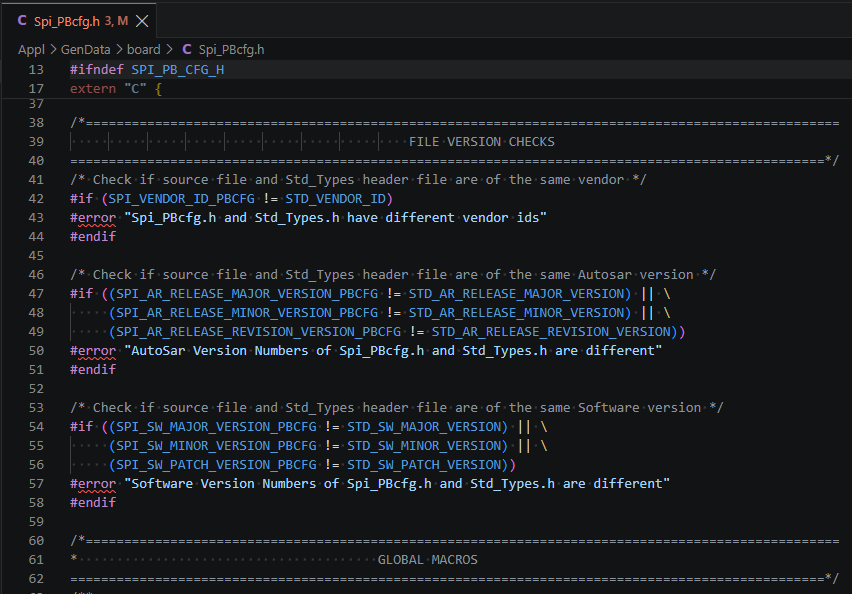Click line number 17 in gutter
This screenshot has width=852, height=594.
point(36,89)
